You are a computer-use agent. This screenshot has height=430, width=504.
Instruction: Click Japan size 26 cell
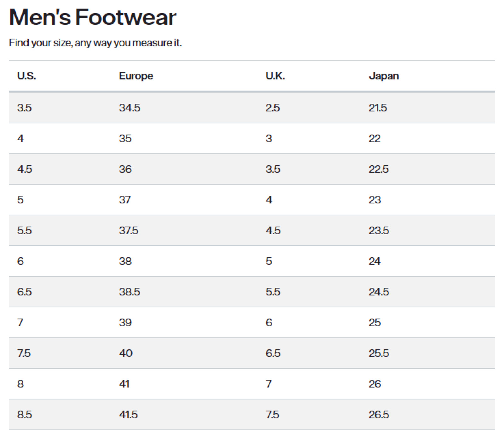click(x=375, y=384)
